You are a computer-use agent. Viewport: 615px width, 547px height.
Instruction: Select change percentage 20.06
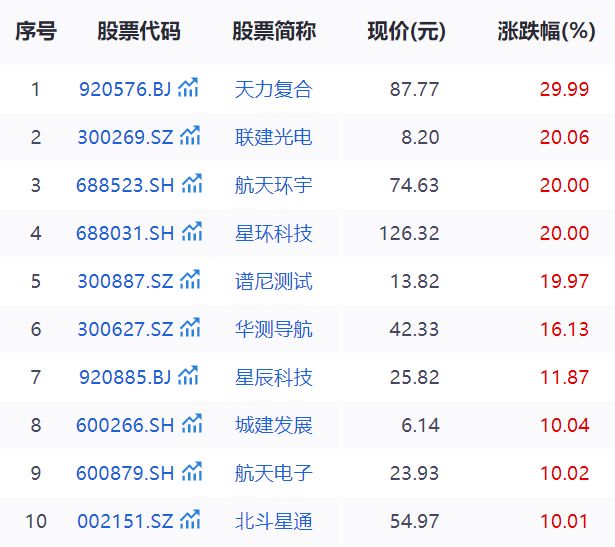pos(564,137)
